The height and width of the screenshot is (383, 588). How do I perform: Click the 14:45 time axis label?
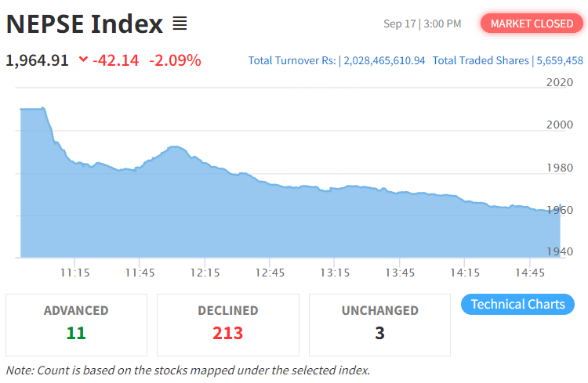coord(530,273)
